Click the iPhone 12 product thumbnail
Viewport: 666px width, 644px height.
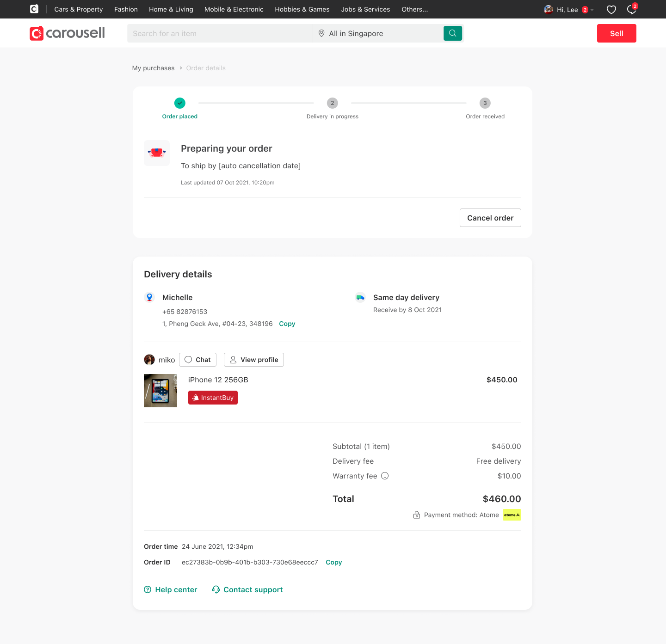(x=160, y=390)
